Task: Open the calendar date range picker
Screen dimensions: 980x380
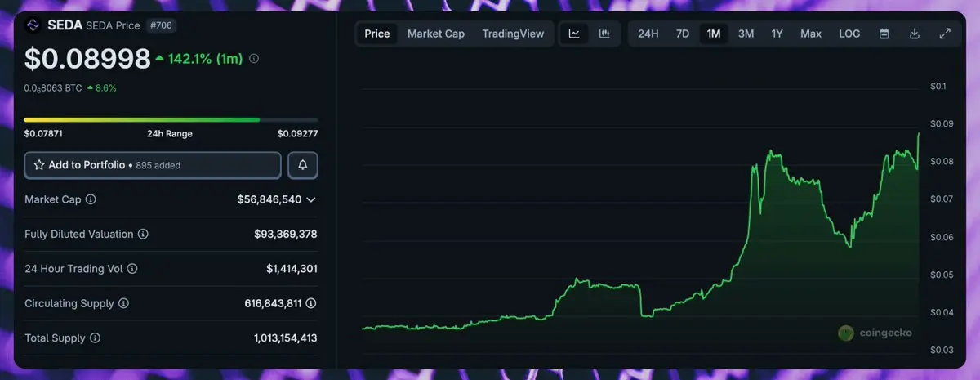Action: 884,34
